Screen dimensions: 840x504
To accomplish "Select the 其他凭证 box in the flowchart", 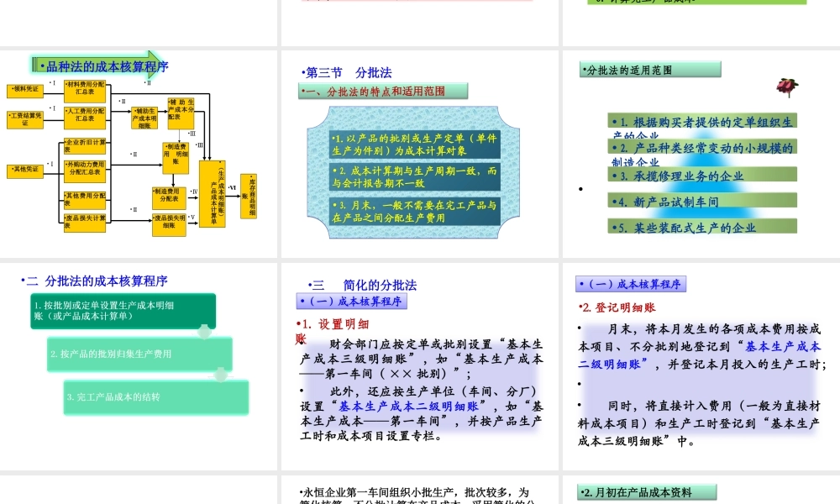I will coord(25,171).
